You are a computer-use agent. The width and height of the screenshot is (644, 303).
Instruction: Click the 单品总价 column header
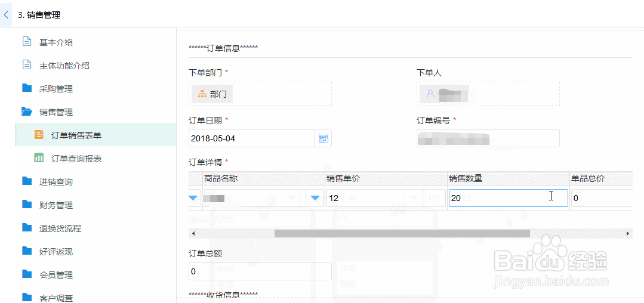click(x=601, y=178)
